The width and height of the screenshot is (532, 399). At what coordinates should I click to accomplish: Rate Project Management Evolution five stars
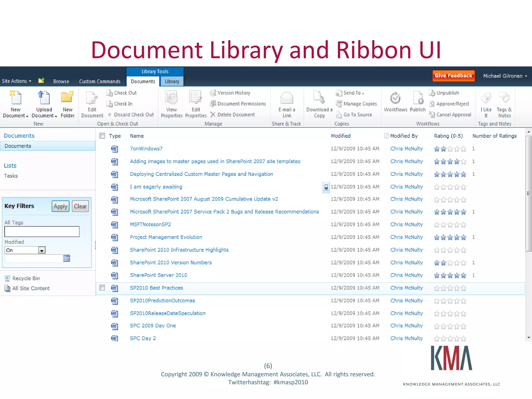click(x=463, y=237)
